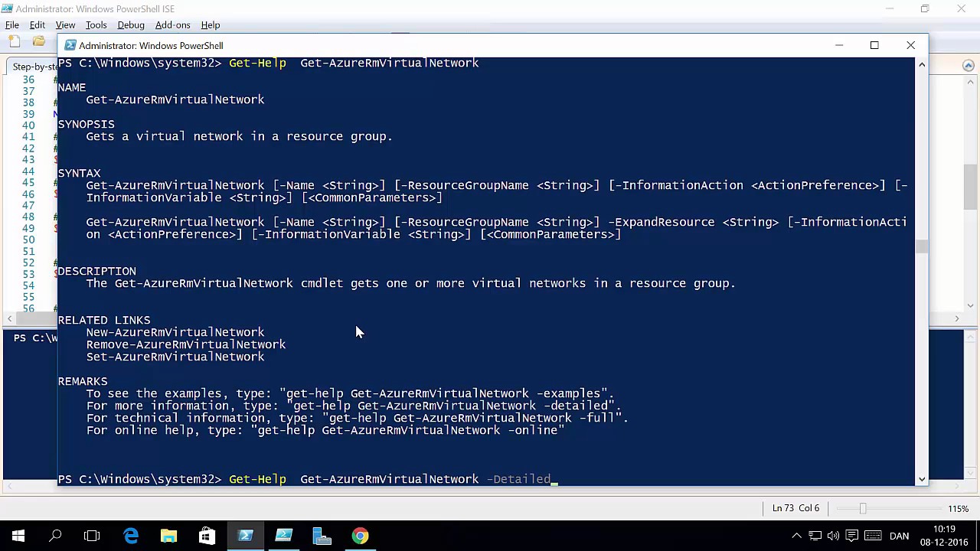Click ISE horizontal scrollbar left arrow

point(10,318)
